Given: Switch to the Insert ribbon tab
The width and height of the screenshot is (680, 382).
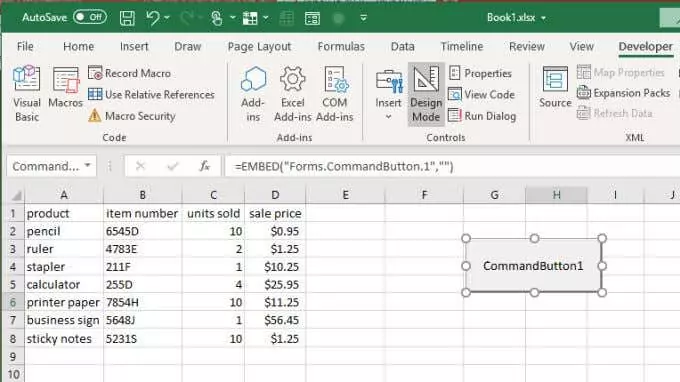Looking at the screenshot, I should 134,46.
